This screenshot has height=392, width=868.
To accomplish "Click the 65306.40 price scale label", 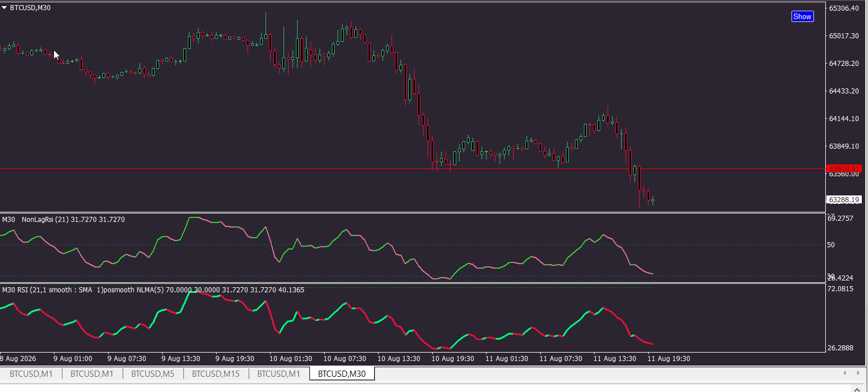I will click(x=844, y=8).
